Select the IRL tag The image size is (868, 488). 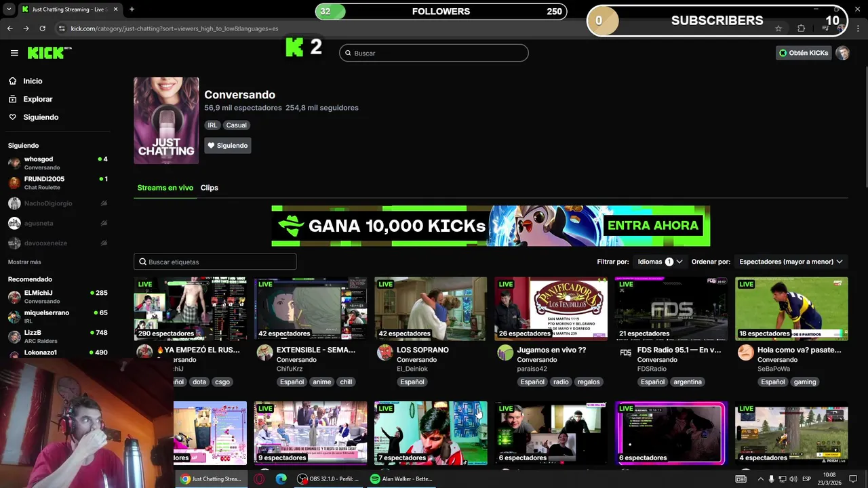212,125
